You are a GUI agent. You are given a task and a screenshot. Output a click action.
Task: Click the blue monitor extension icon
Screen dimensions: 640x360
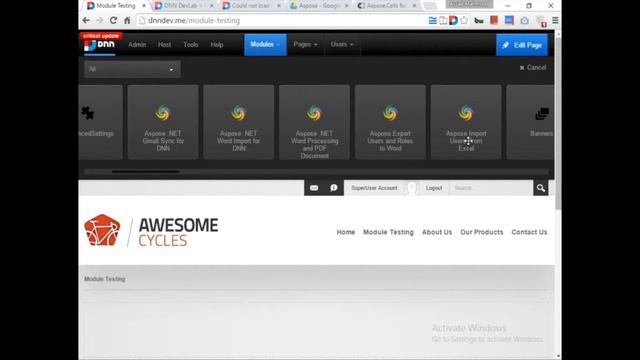[509, 20]
